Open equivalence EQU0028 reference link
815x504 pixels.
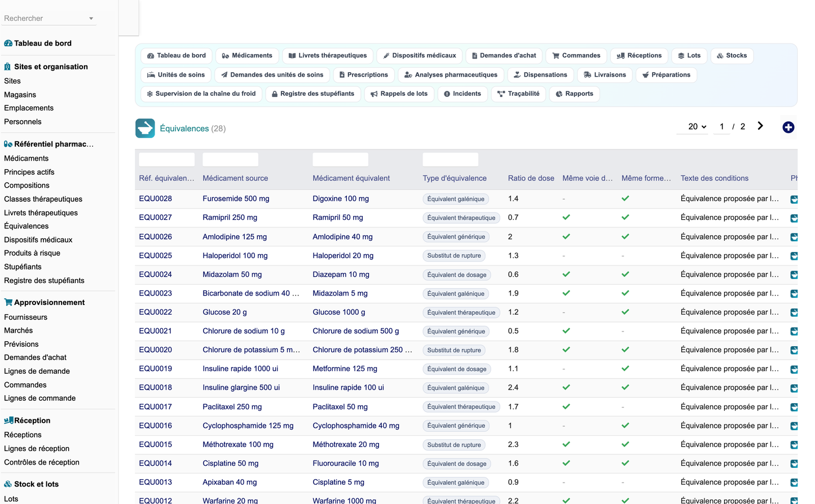(156, 198)
